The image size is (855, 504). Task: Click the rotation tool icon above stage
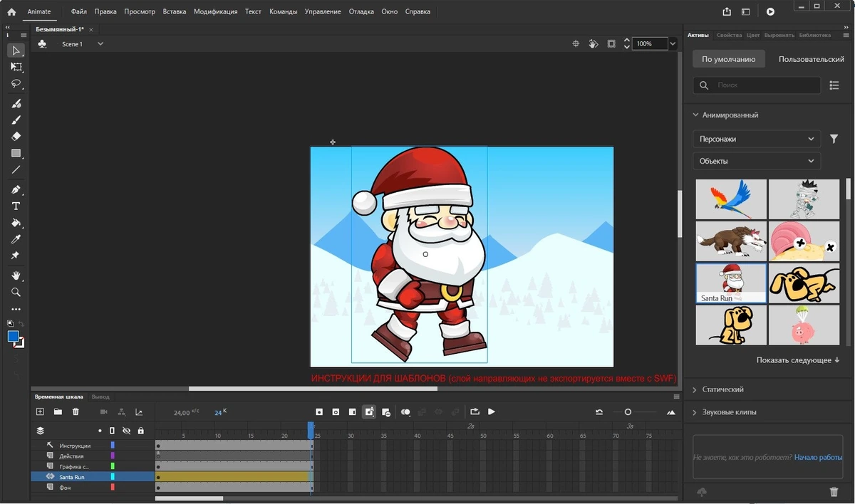coord(594,43)
